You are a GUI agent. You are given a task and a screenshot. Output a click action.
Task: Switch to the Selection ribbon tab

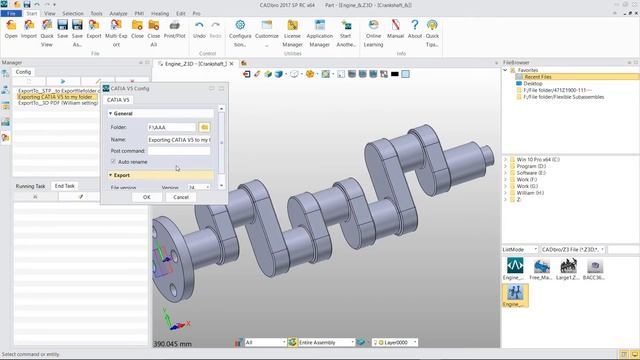click(x=73, y=13)
